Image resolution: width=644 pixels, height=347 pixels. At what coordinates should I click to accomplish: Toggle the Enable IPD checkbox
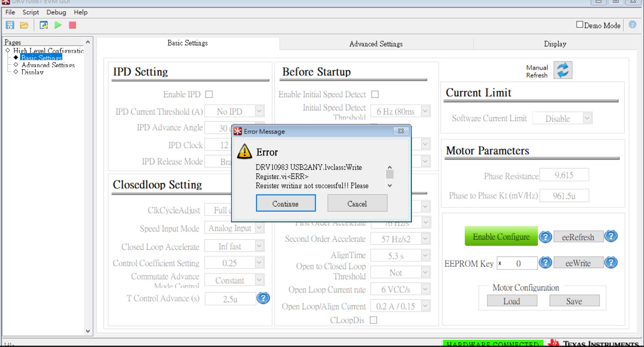click(209, 94)
